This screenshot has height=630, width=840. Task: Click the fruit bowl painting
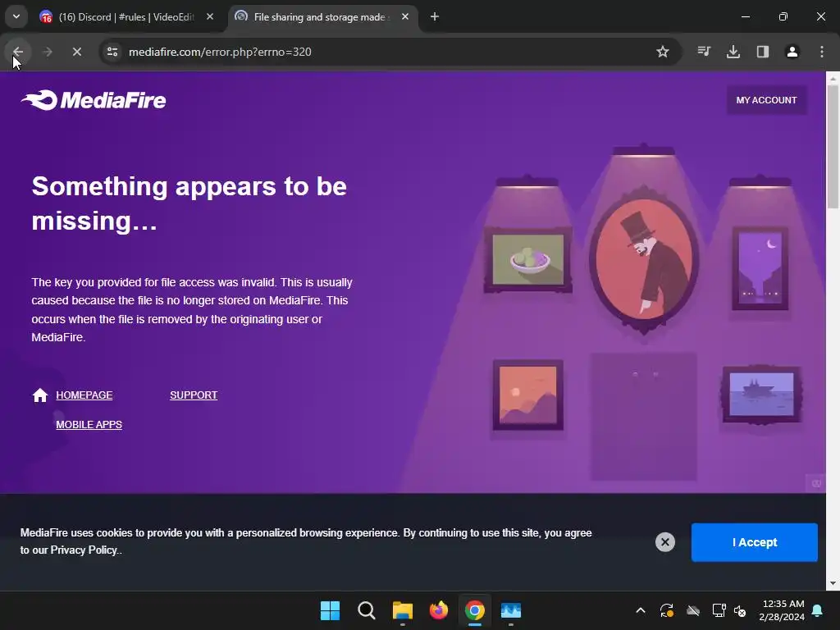point(527,260)
